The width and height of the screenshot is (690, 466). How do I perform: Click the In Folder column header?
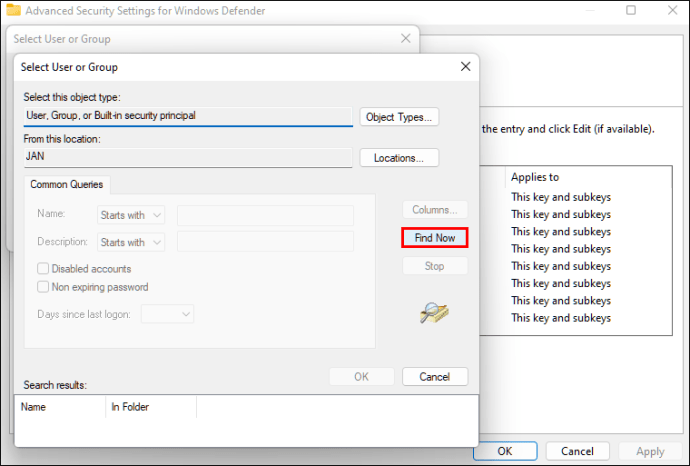[150, 407]
